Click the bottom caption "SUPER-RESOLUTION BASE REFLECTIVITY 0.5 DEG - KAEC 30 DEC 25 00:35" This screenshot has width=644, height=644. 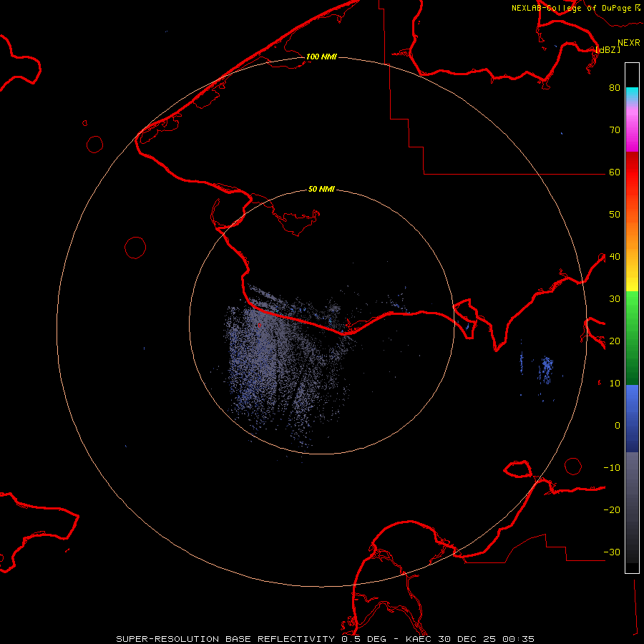click(x=326, y=639)
